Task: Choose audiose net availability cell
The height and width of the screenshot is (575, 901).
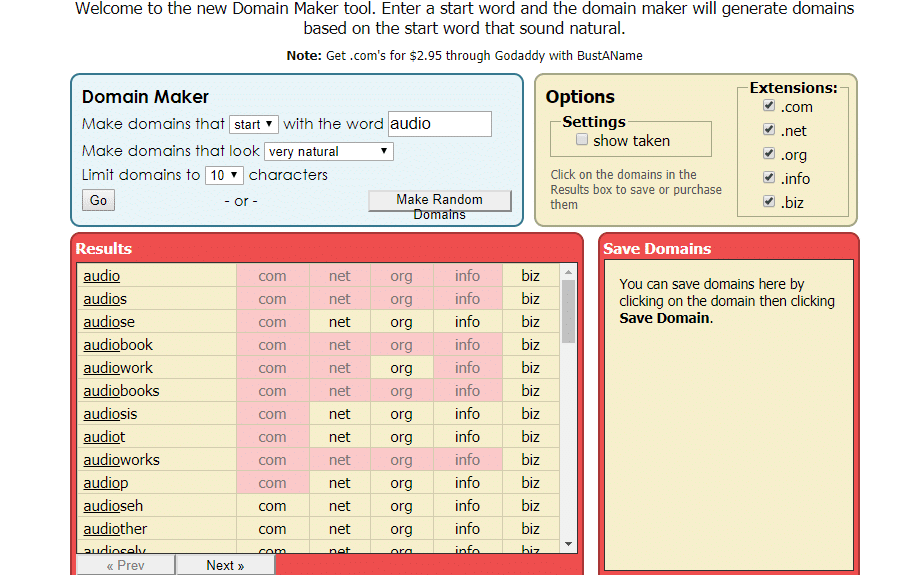Action: 340,322
